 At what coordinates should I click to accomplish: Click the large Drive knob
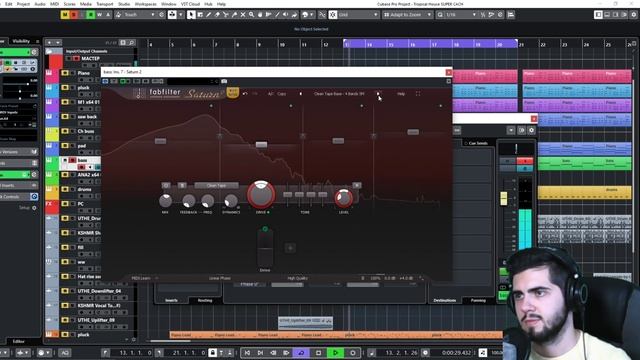click(261, 195)
